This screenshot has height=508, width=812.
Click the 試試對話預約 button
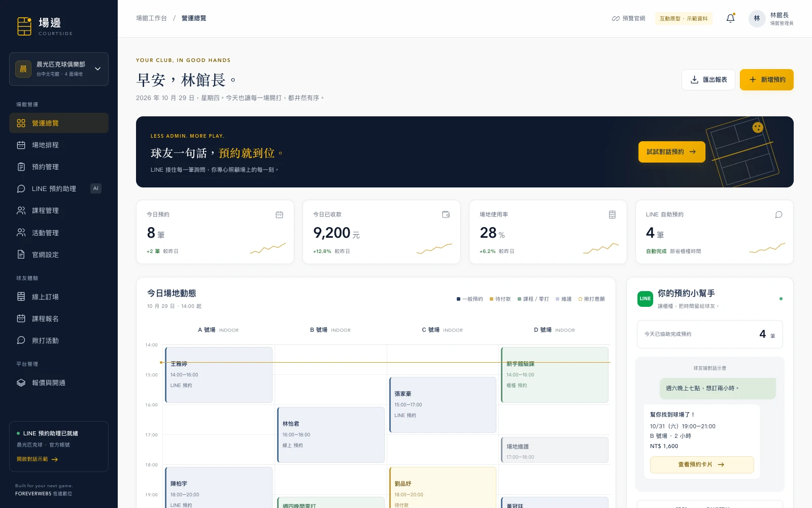[672, 152]
